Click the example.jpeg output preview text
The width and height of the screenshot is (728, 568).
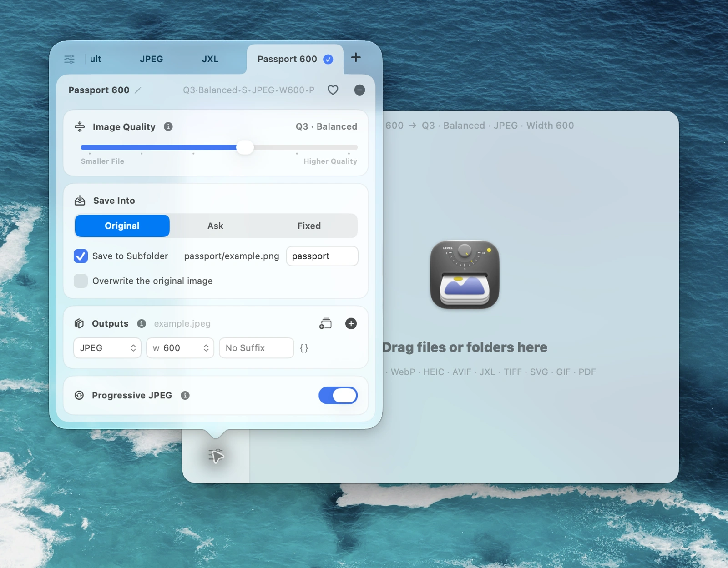pyautogui.click(x=182, y=323)
